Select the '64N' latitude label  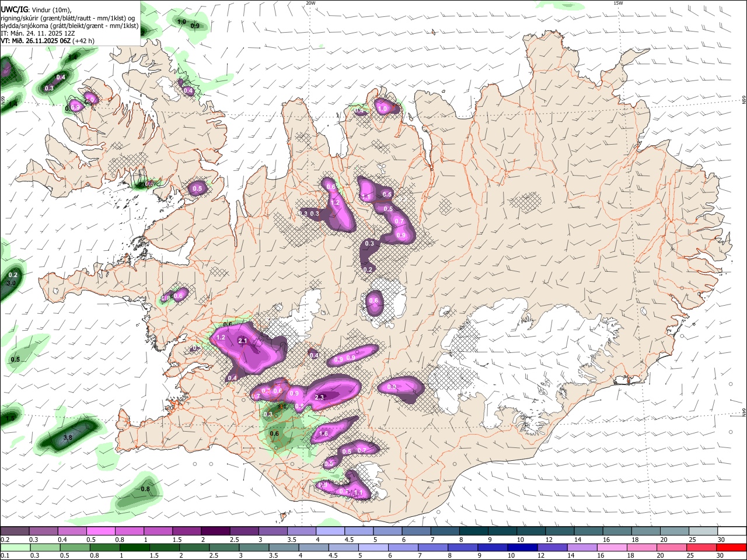743,412
